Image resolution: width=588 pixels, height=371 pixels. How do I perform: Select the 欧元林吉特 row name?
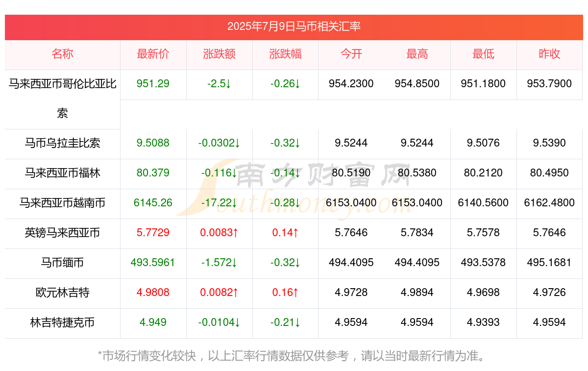pyautogui.click(x=62, y=293)
